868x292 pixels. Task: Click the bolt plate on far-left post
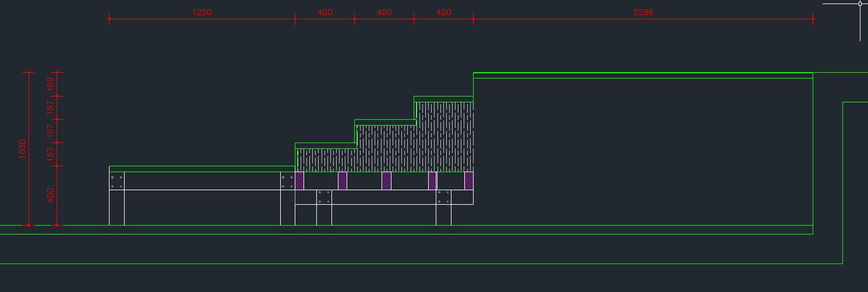coord(117,181)
